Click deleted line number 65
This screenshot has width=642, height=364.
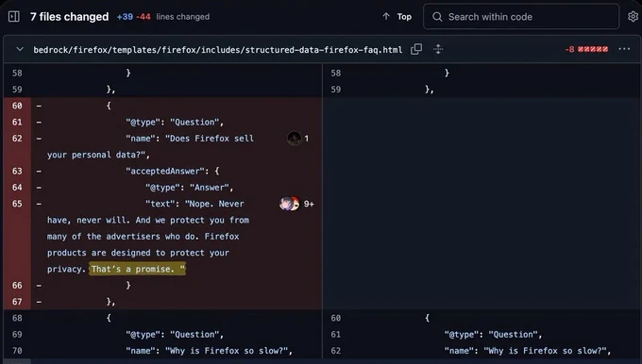click(17, 204)
